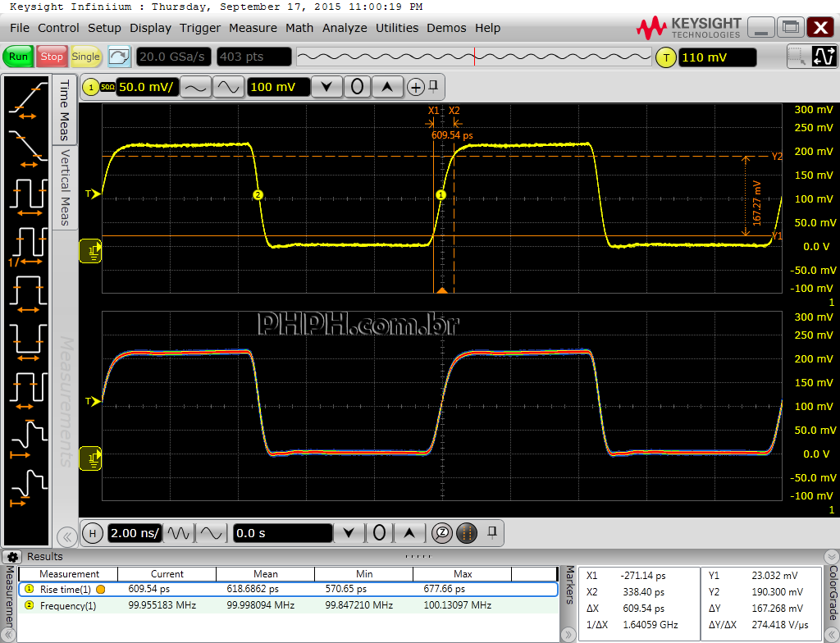Click the zoom magnifier icon in horizontal toolbar

442,533
